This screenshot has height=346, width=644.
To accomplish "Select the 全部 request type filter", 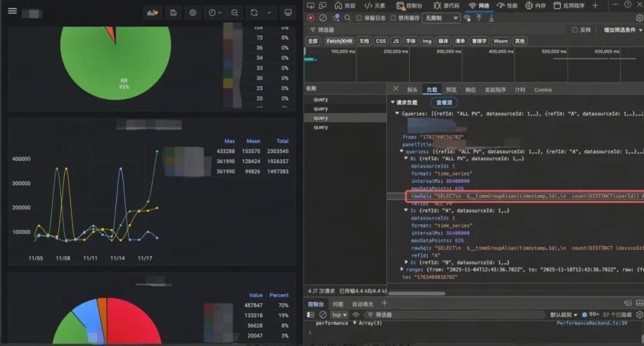I will 312,41.
